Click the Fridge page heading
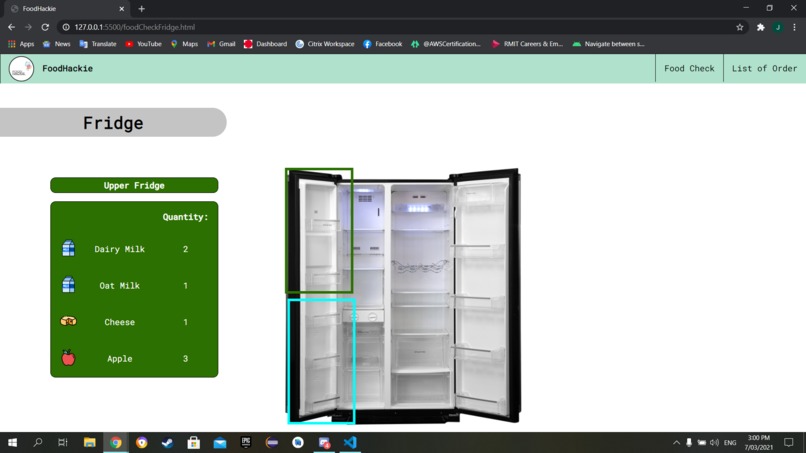 click(113, 123)
